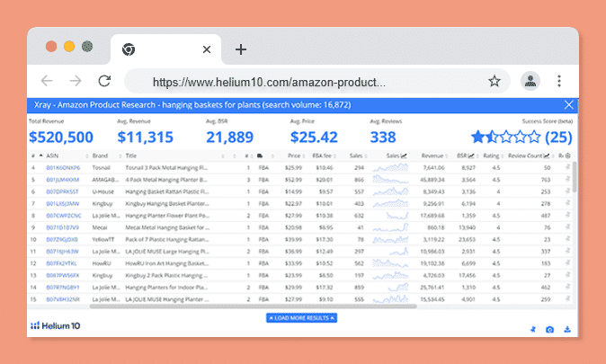Image resolution: width=606 pixels, height=364 pixels.
Task: Open column settings gear icon in table header
Action: pos(567,155)
